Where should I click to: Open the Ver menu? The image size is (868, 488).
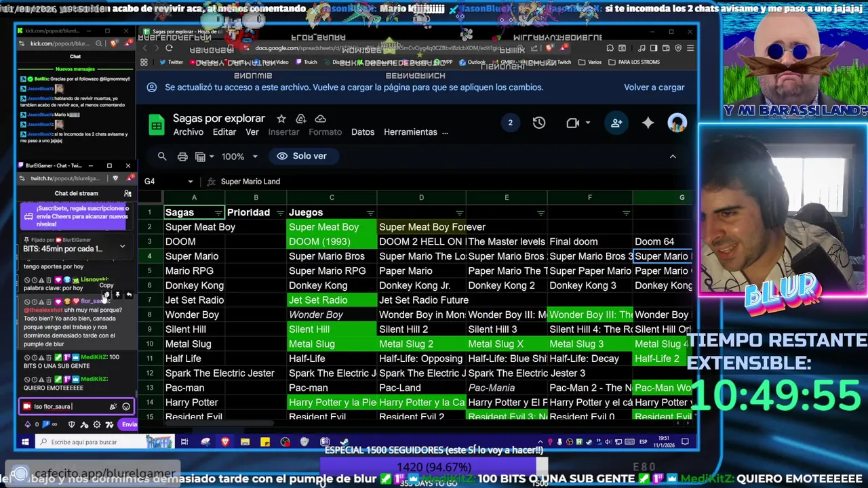[x=252, y=132]
